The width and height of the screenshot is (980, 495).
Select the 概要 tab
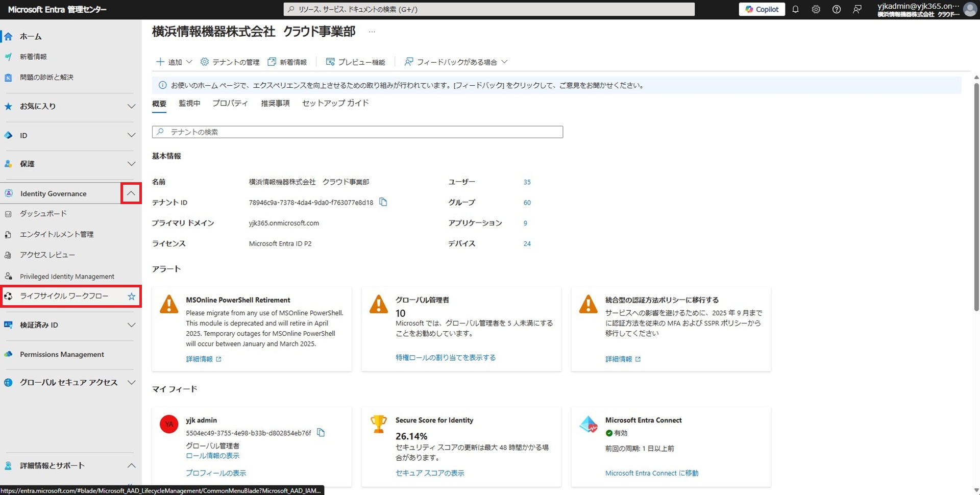pyautogui.click(x=159, y=104)
